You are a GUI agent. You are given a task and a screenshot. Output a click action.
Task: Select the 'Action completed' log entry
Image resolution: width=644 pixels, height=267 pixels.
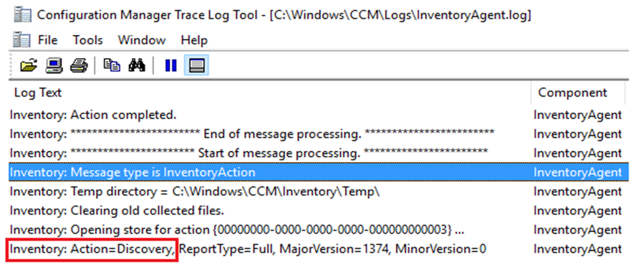coord(318,115)
